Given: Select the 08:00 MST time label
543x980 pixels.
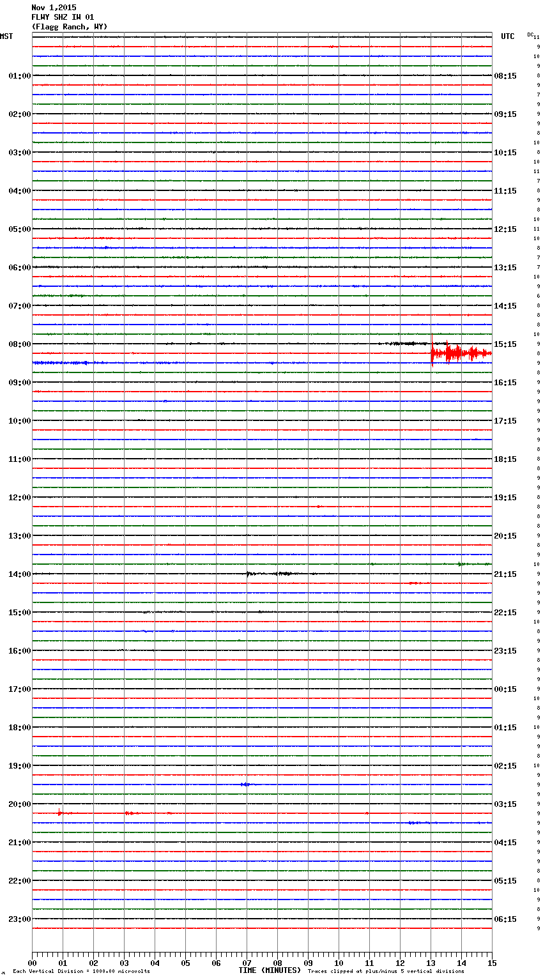Looking at the screenshot, I should 20,344.
